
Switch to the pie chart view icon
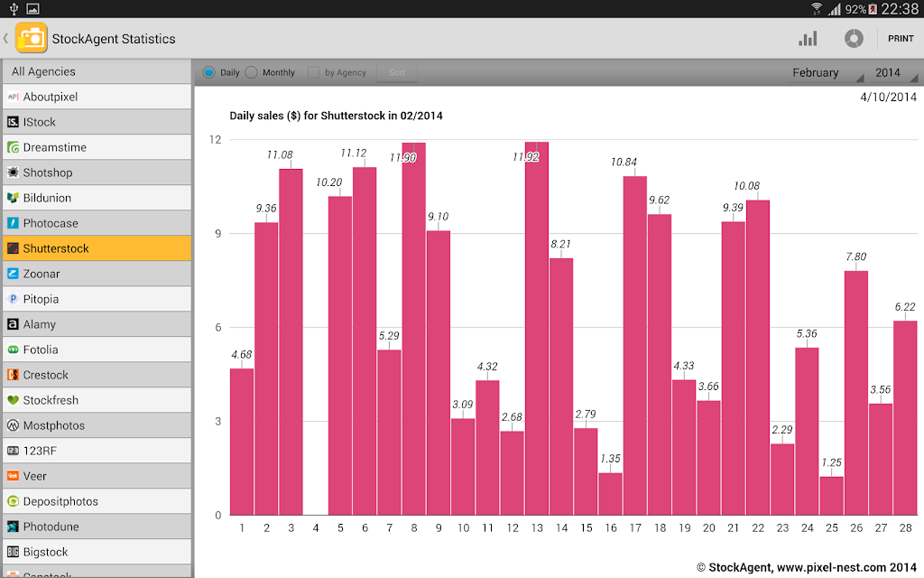pos(854,39)
